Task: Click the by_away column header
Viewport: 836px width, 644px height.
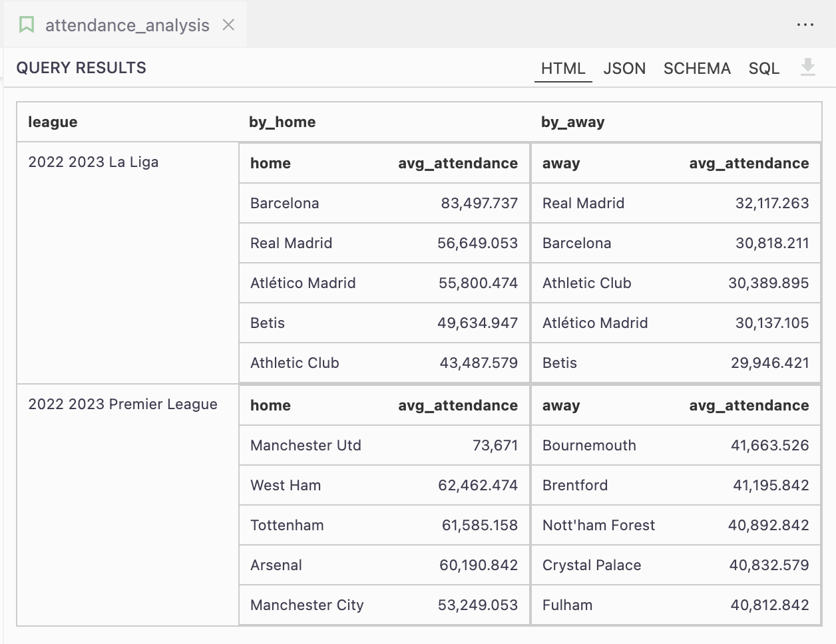Action: (574, 122)
